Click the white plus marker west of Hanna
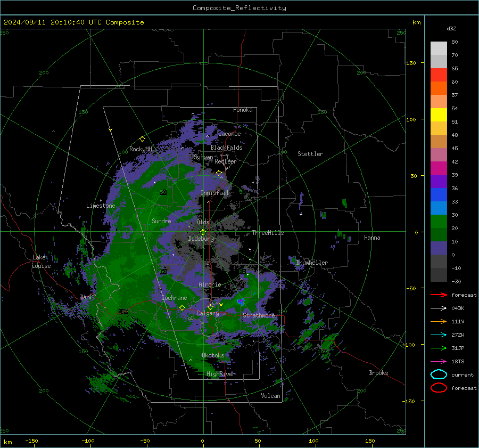The height and width of the screenshot is (448, 479). pyautogui.click(x=301, y=214)
